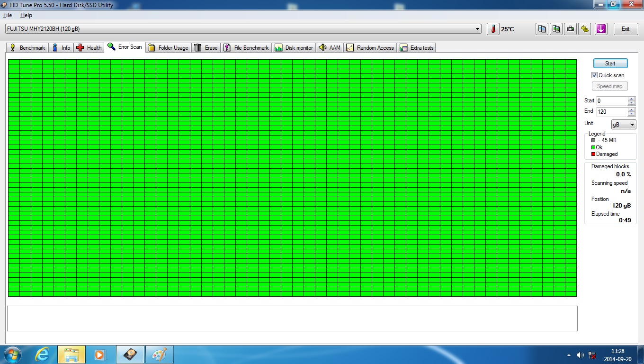This screenshot has width=644, height=364.
Task: Click the Start position input field
Action: pos(611,101)
